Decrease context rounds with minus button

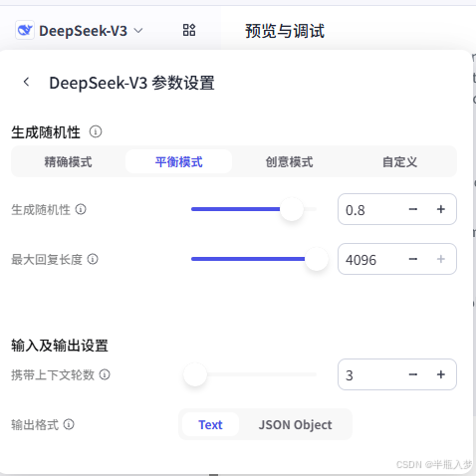(x=413, y=374)
